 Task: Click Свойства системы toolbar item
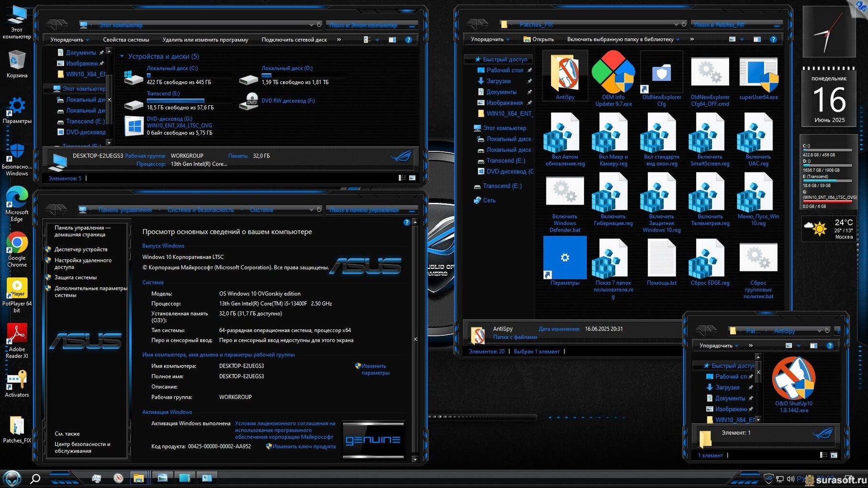click(126, 40)
